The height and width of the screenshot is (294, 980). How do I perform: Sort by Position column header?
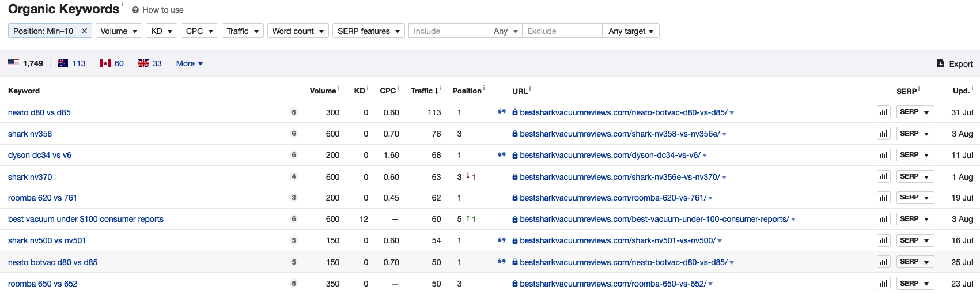click(x=467, y=91)
